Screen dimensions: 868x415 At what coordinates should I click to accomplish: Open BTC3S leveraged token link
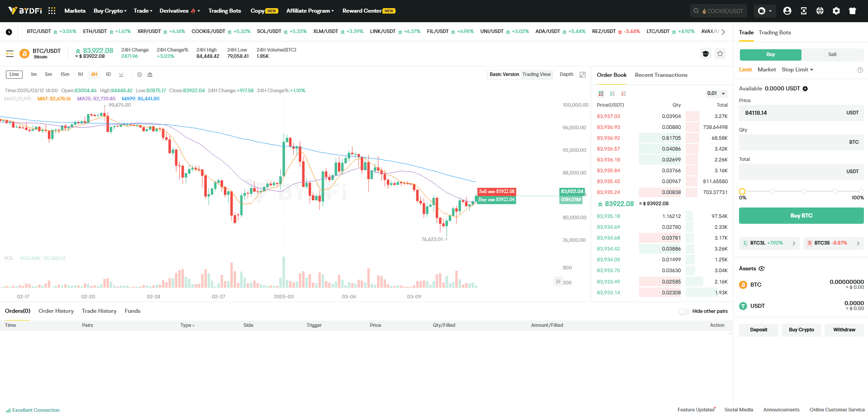point(834,243)
